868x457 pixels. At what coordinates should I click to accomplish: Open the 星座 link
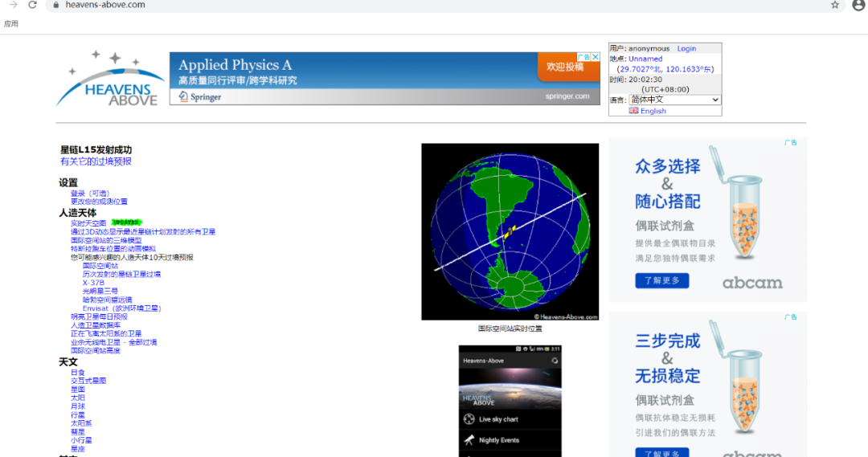(x=77, y=449)
